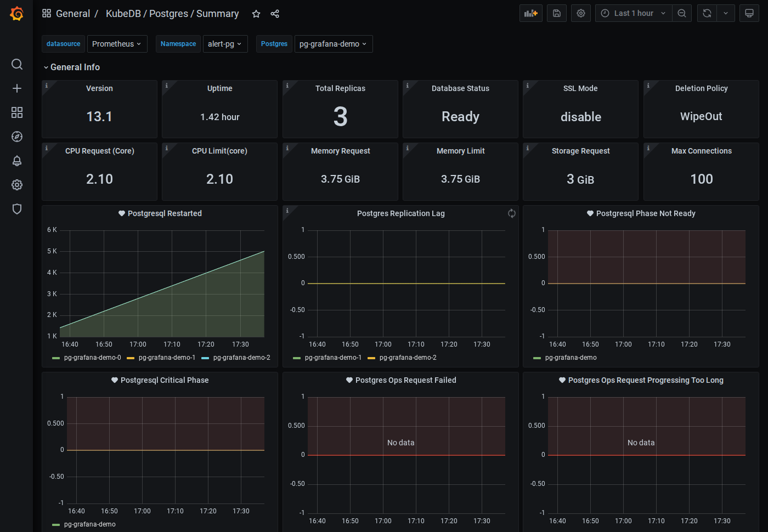Image resolution: width=768 pixels, height=532 pixels.
Task: Open the Memory Limit panel title menu
Action: pyautogui.click(x=461, y=151)
